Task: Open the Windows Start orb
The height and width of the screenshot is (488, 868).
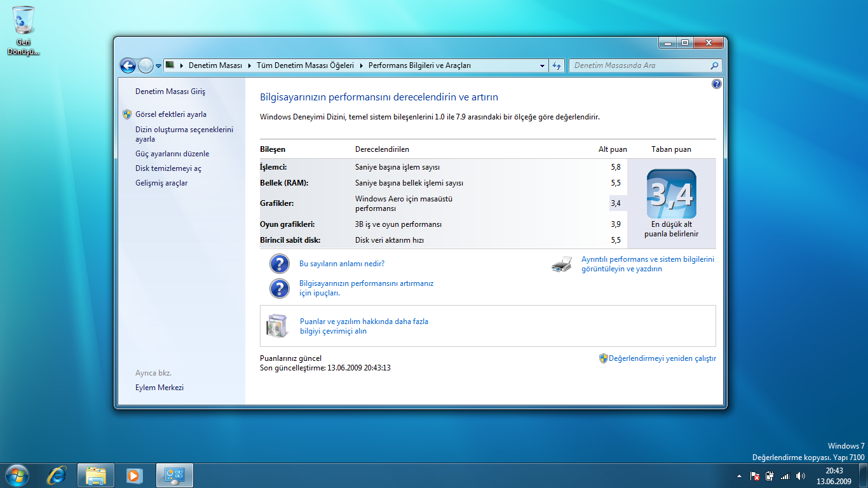Action: tap(17, 475)
